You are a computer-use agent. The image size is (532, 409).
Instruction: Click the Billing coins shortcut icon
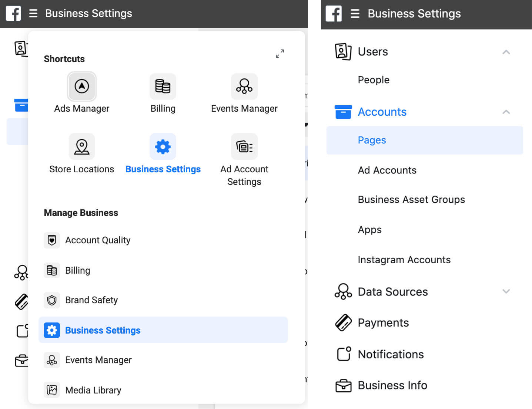pos(163,87)
